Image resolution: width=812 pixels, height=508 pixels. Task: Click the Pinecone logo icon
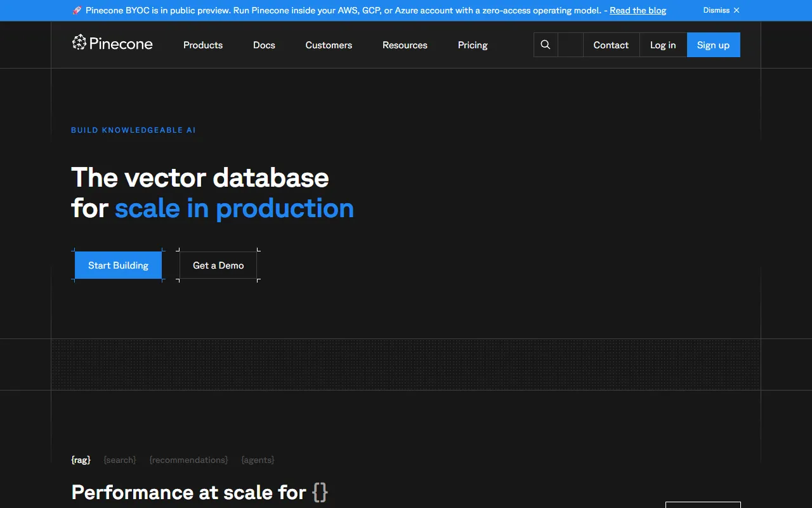click(x=79, y=43)
